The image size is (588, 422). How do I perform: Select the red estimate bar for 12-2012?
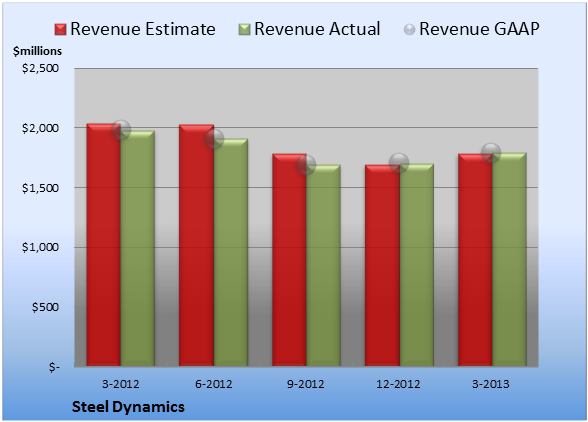tap(382, 266)
